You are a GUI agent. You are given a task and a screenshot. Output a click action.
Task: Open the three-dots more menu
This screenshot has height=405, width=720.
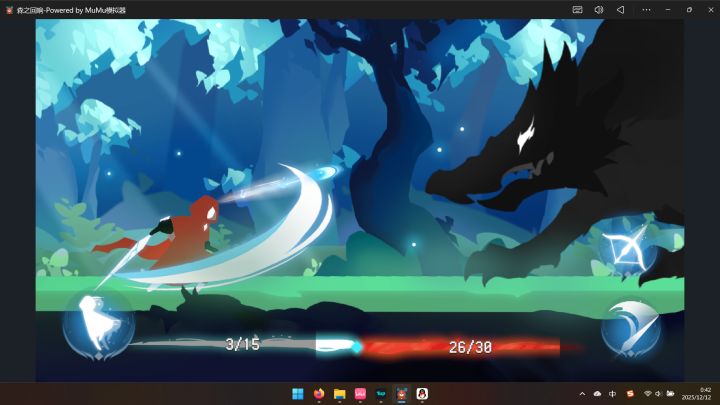646,10
